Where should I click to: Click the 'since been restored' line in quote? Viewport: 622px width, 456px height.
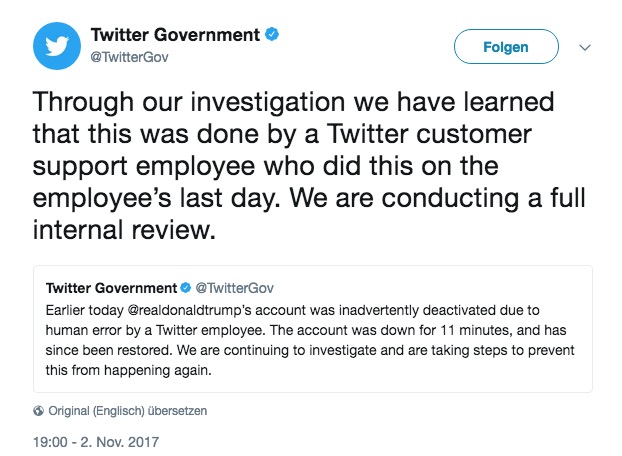[310, 351]
